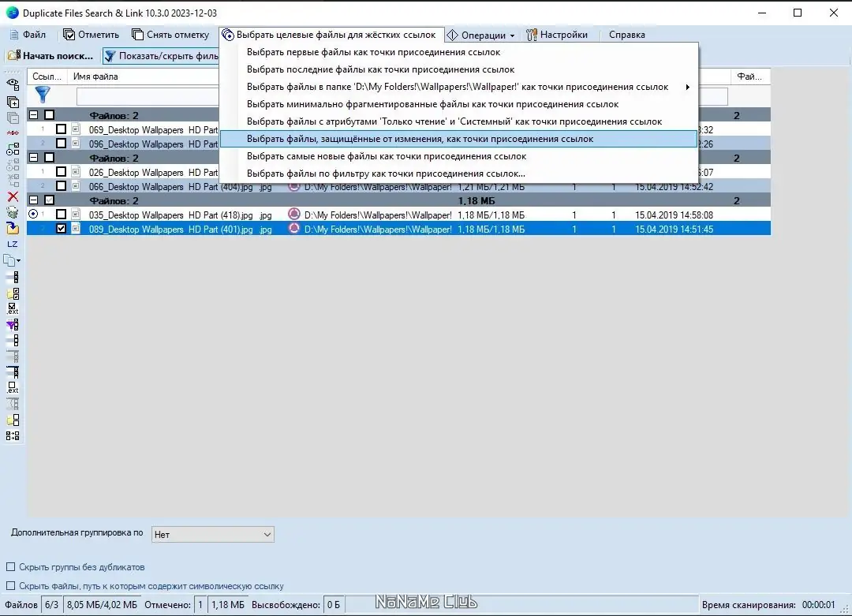Toggle the second 'Файлов: 2' group checkbox

[50, 158]
